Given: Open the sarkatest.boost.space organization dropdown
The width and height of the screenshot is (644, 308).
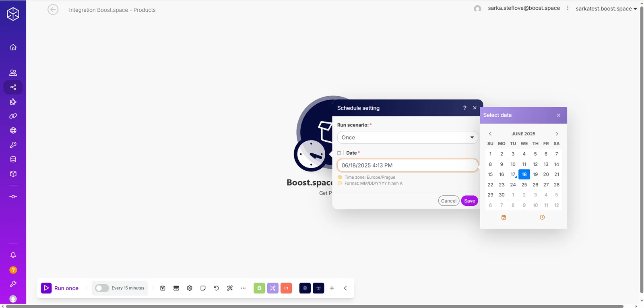Looking at the screenshot, I should coord(606,8).
